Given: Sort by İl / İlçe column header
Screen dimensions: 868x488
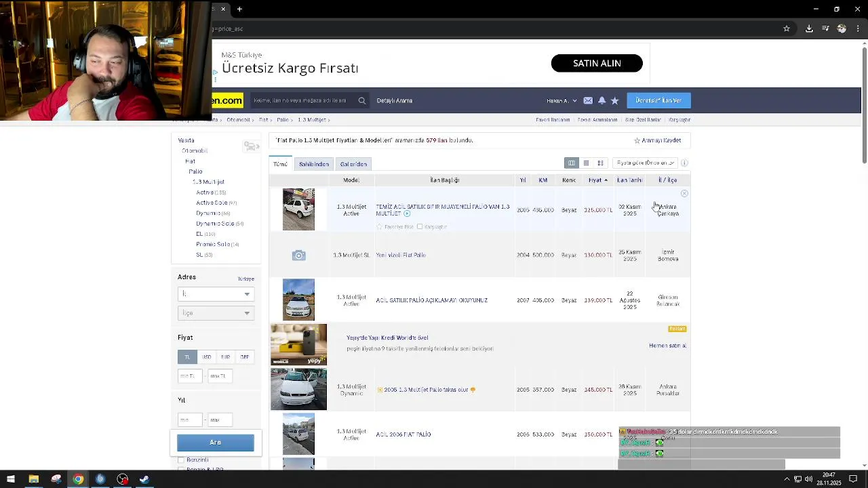Looking at the screenshot, I should [667, 180].
